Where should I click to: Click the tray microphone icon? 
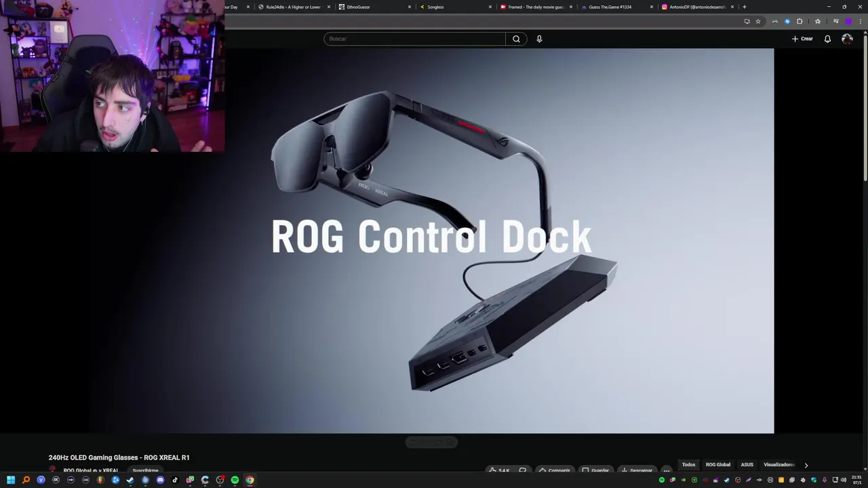(824, 480)
